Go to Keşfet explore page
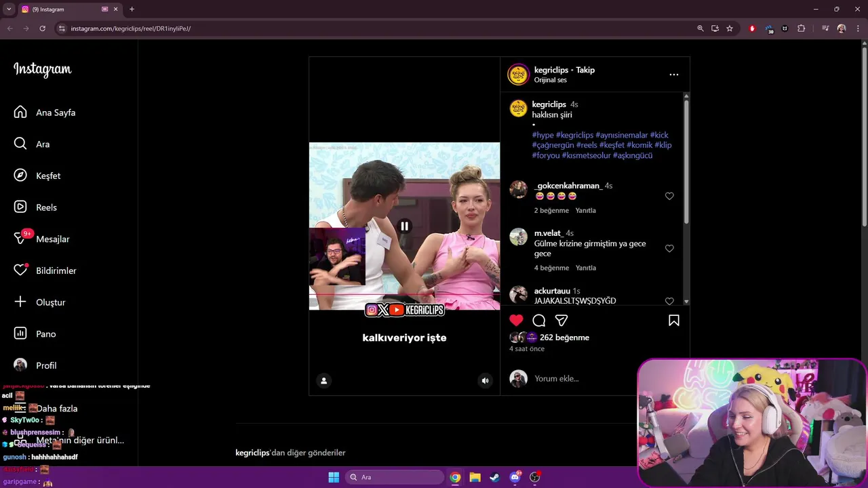This screenshot has height=488, width=868. [37, 176]
